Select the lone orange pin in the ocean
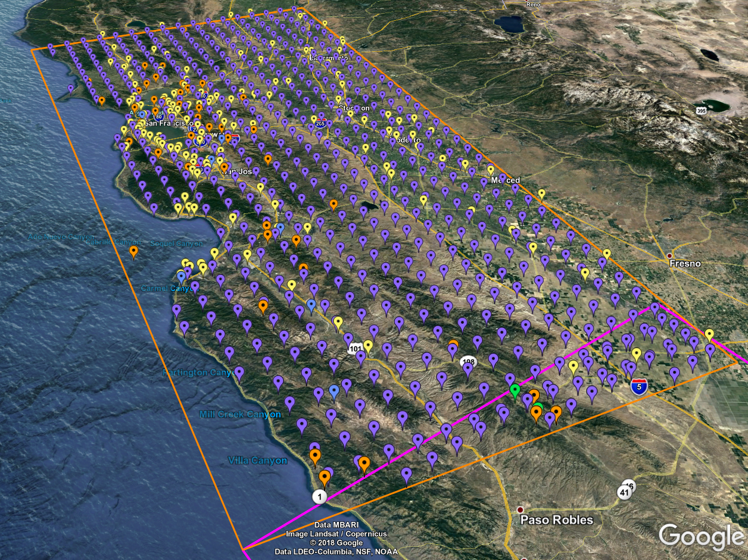The width and height of the screenshot is (748, 560). pyautogui.click(x=133, y=251)
